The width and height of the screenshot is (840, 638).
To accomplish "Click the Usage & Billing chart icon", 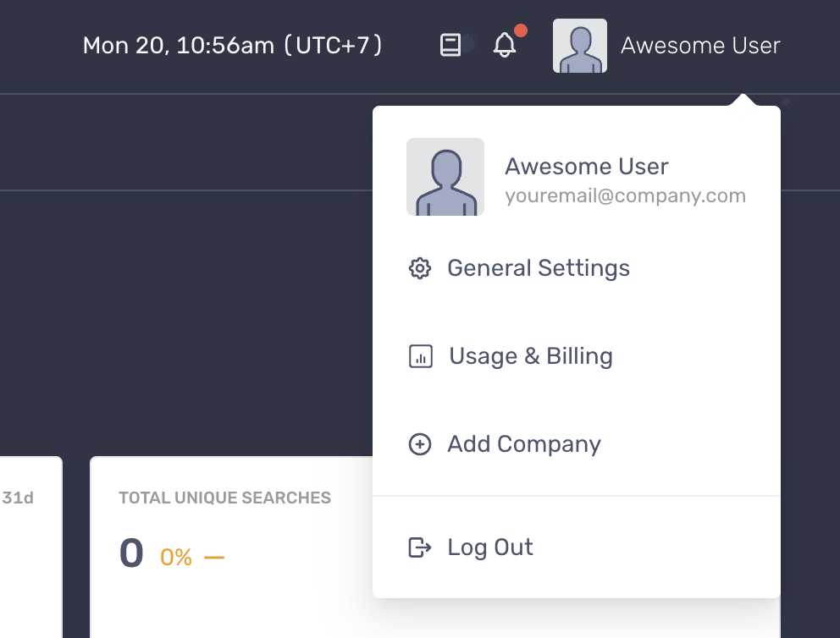I will 421,356.
